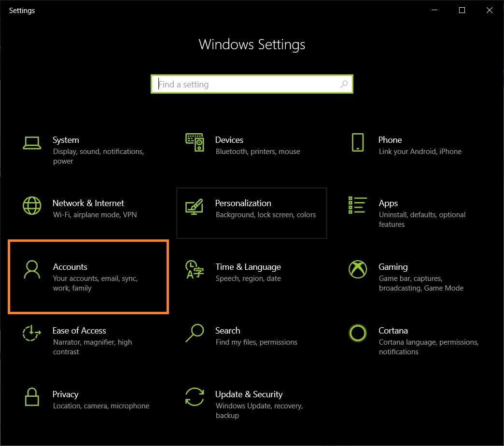504x446 pixels.
Task: Open Gaming settings title
Action: (x=393, y=267)
